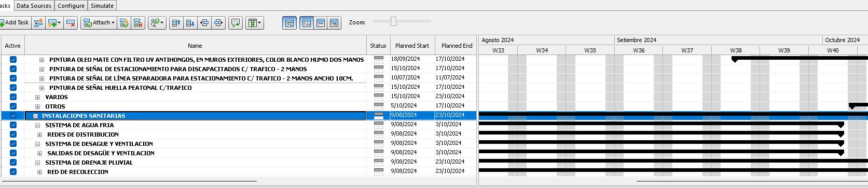Click status icon of RED DE RECOLECCION
The image size is (868, 188).
[379, 172]
